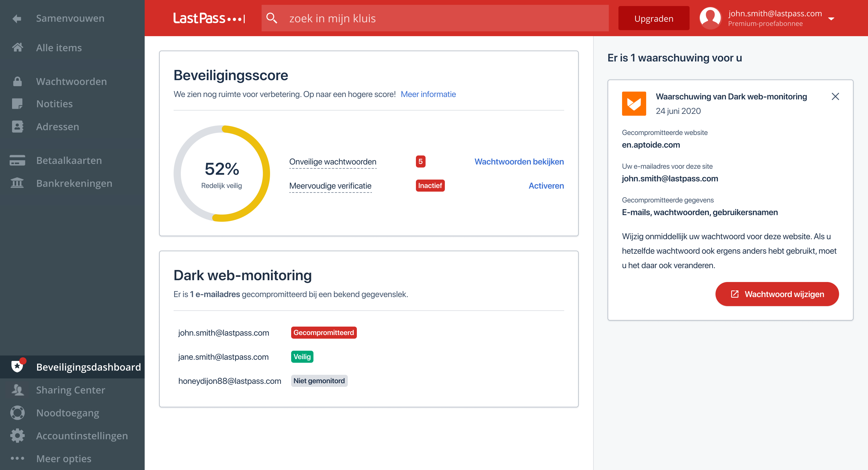Select the Betaalkaarten payment card icon

click(17, 160)
